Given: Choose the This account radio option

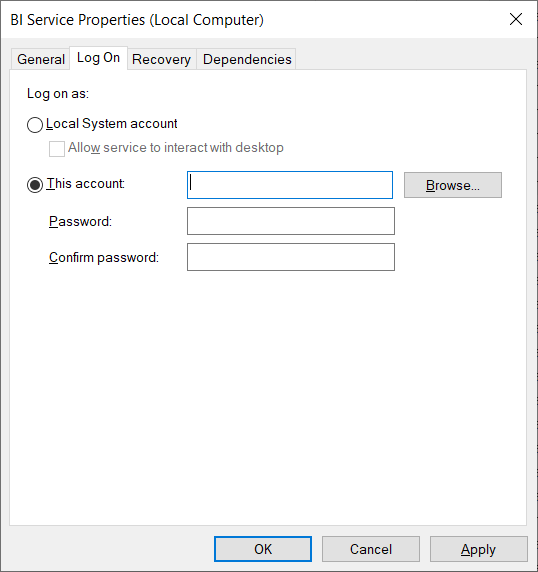Looking at the screenshot, I should (x=35, y=185).
